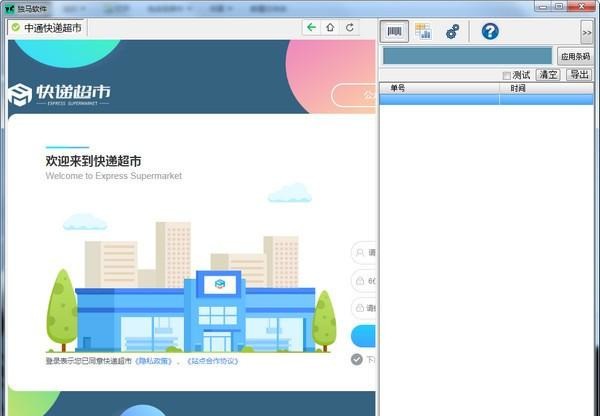Switch to the 中通快递超市 tab
The height and width of the screenshot is (416, 600).
[x=48, y=28]
